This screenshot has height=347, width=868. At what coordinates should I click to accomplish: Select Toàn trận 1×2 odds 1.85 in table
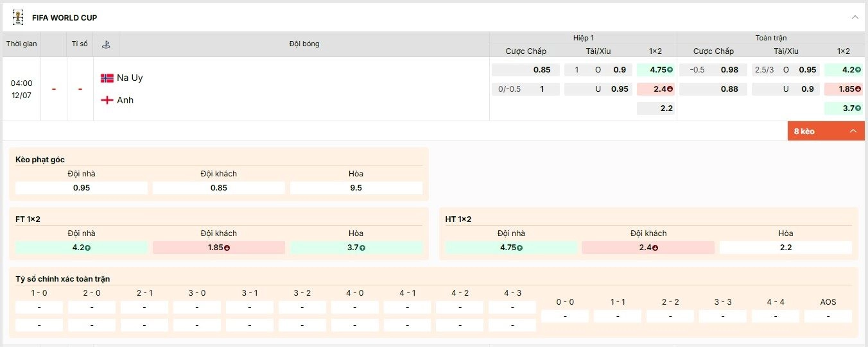point(844,89)
